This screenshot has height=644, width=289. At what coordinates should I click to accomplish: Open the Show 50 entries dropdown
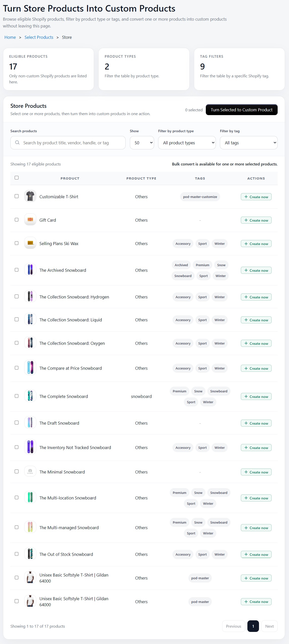coord(142,143)
